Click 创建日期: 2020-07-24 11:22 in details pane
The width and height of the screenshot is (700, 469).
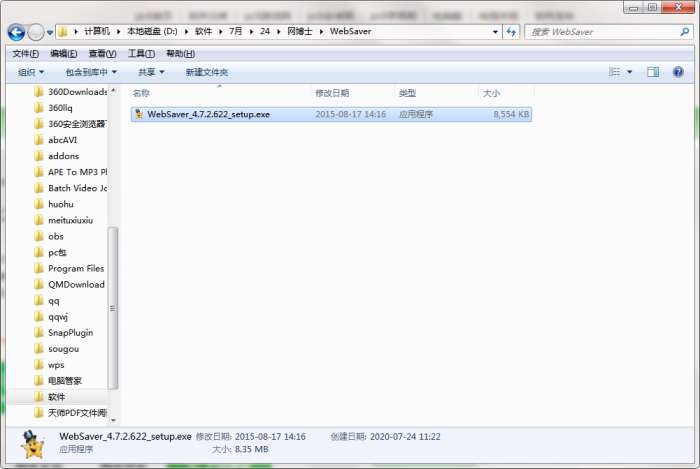385,437
